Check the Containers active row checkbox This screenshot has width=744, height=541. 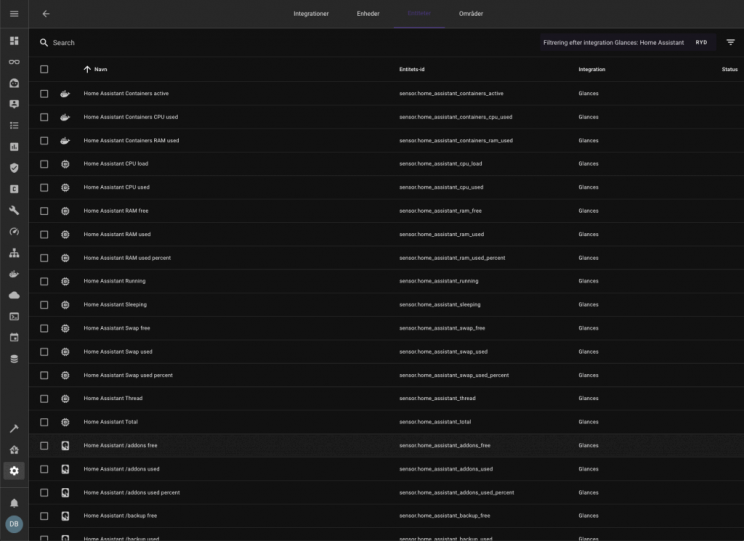click(44, 93)
